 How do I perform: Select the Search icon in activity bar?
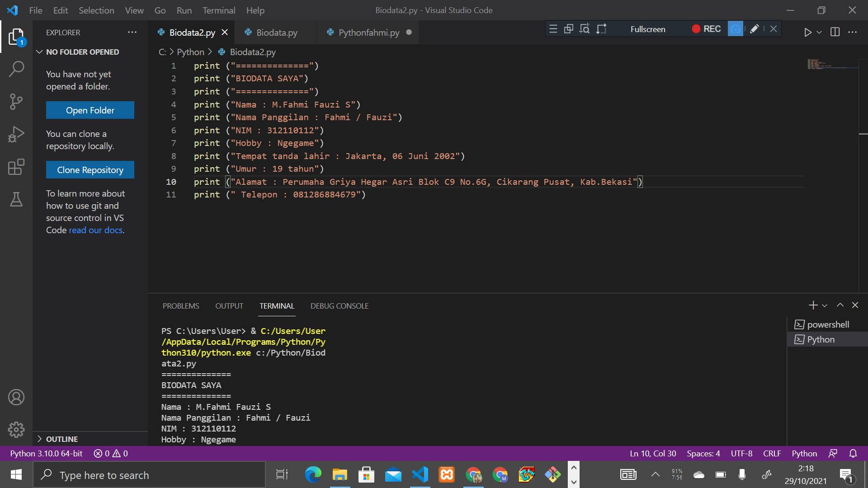[17, 69]
